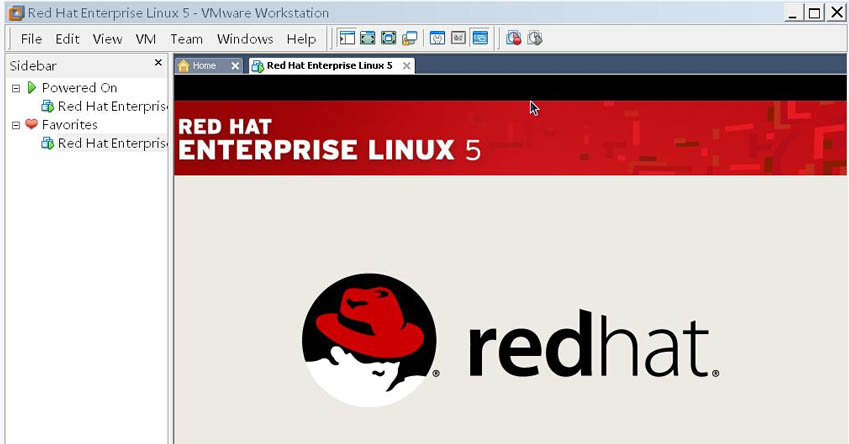Toggle the sidebar view toolbar icon

pyautogui.click(x=347, y=38)
